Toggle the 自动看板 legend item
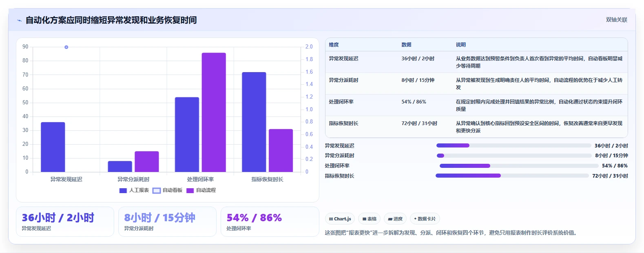The image size is (644, 253). coord(168,190)
